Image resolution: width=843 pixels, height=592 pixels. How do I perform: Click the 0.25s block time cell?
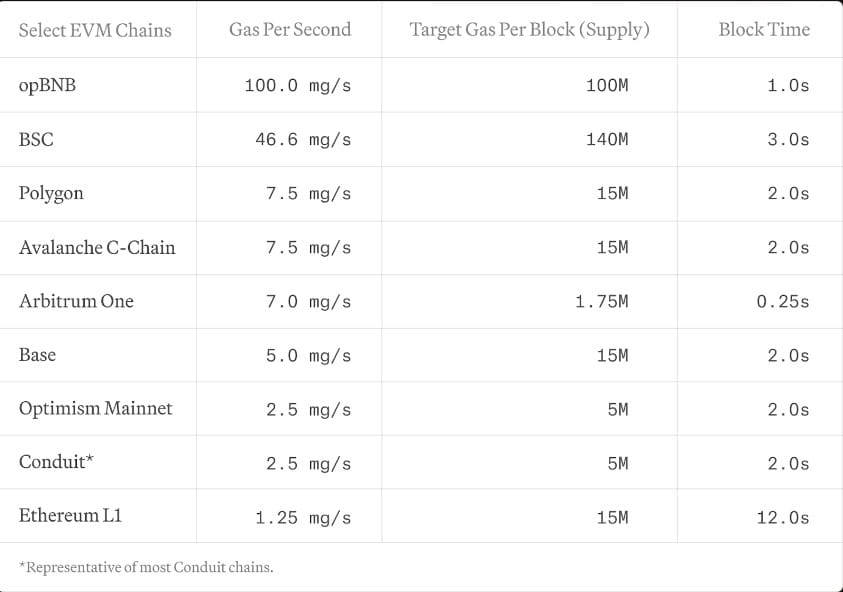pyautogui.click(x=783, y=302)
